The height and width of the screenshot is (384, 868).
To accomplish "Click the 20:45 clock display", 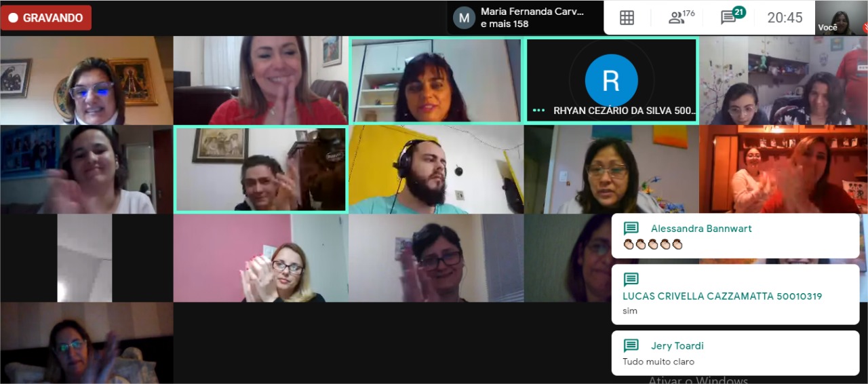I will [x=785, y=18].
